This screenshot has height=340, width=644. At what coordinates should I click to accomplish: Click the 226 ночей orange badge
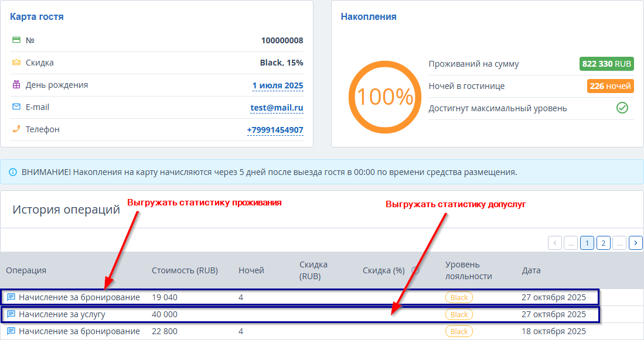pyautogui.click(x=610, y=86)
